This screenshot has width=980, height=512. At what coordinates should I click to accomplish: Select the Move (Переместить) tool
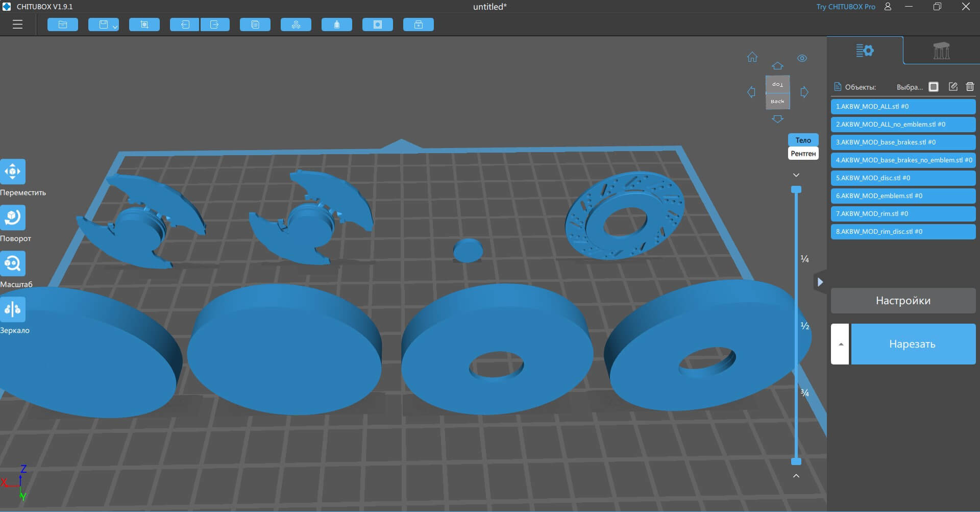13,172
